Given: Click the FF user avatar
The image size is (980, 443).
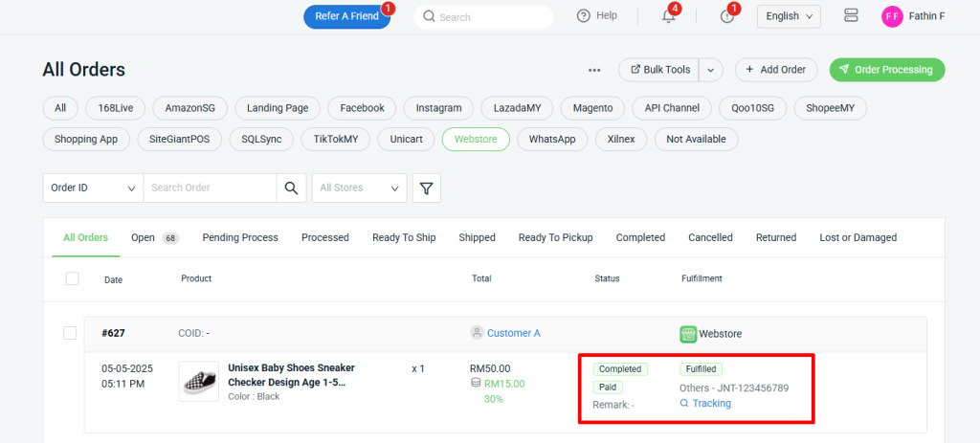Looking at the screenshot, I should [x=892, y=16].
